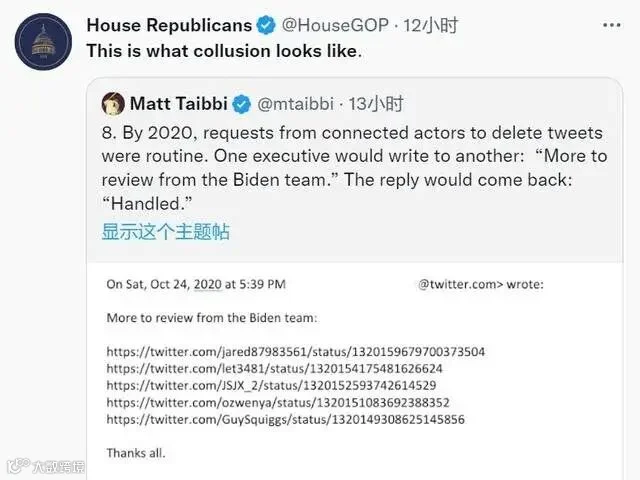Open the @mtaibbi handle link
Screen dimensions: 640x480
(x=296, y=104)
